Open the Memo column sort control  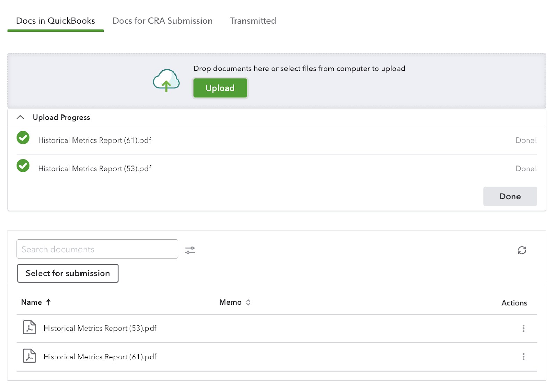[x=248, y=302]
